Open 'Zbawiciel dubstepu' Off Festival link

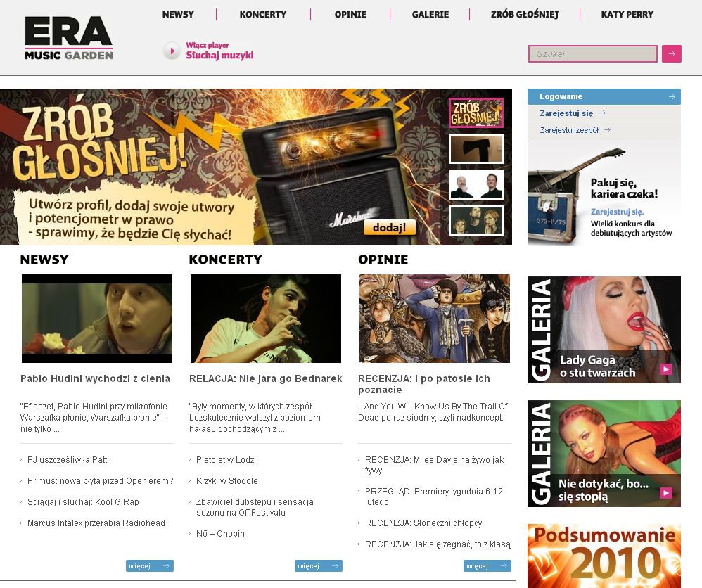(x=255, y=507)
